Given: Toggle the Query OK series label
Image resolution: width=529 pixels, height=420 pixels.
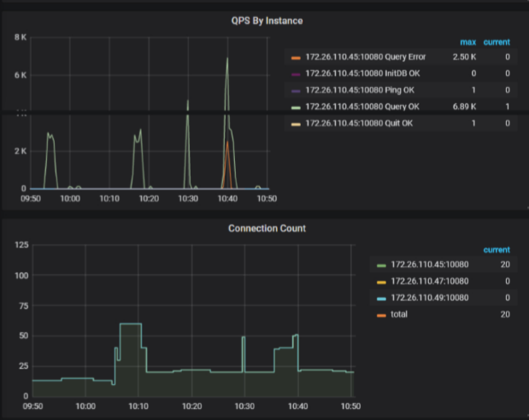Looking at the screenshot, I should pyautogui.click(x=362, y=107).
